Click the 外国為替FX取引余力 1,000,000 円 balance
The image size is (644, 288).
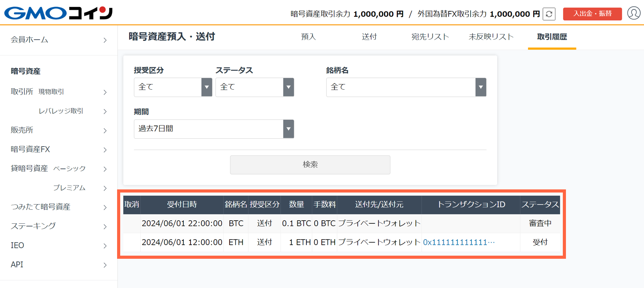point(479,14)
